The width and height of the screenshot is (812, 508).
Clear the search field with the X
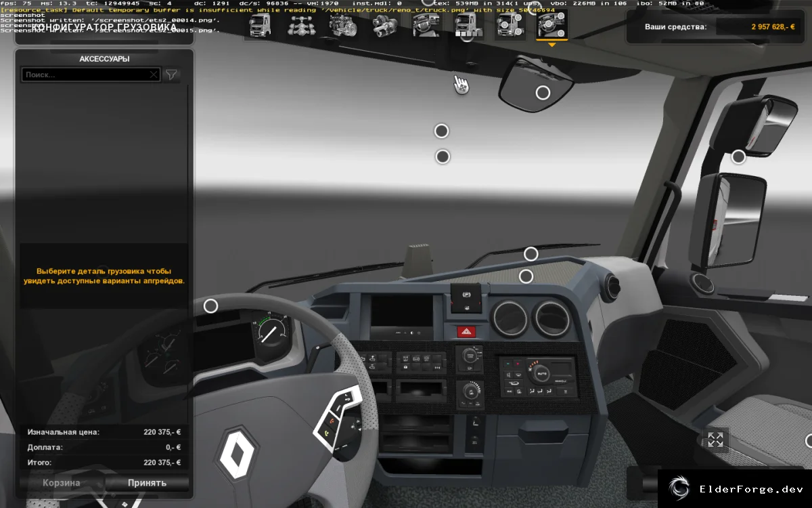click(x=154, y=75)
